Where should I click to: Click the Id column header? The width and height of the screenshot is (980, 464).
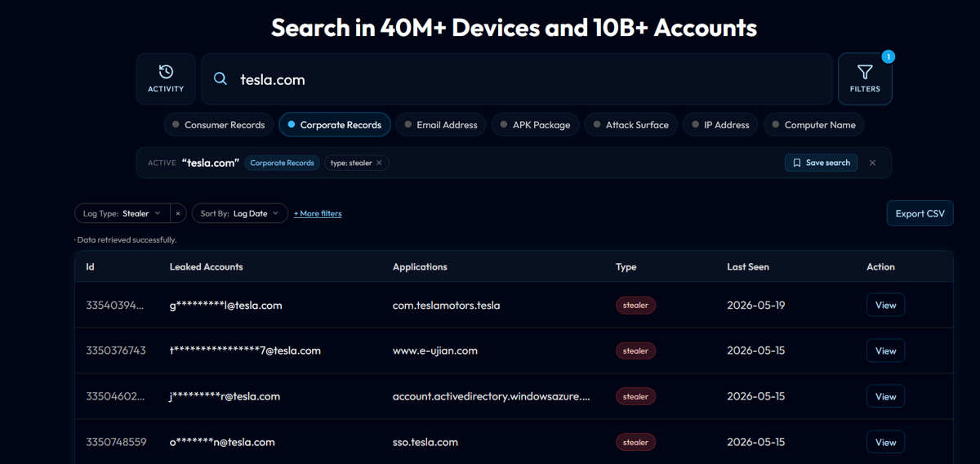[x=90, y=266]
